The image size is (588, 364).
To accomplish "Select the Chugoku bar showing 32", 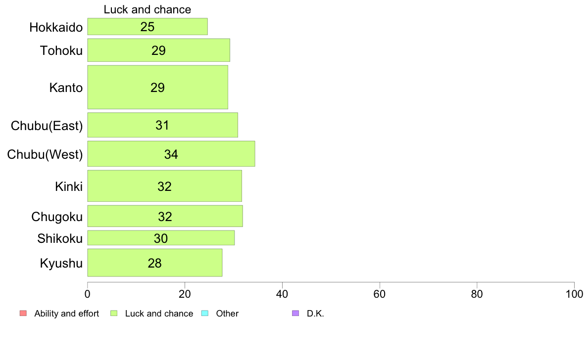I will pyautogui.click(x=165, y=216).
